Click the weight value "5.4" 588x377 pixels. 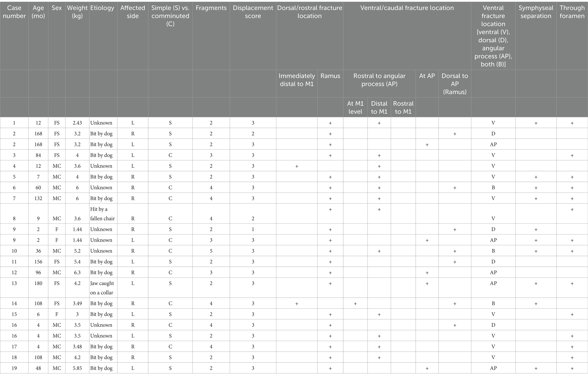tap(77, 262)
